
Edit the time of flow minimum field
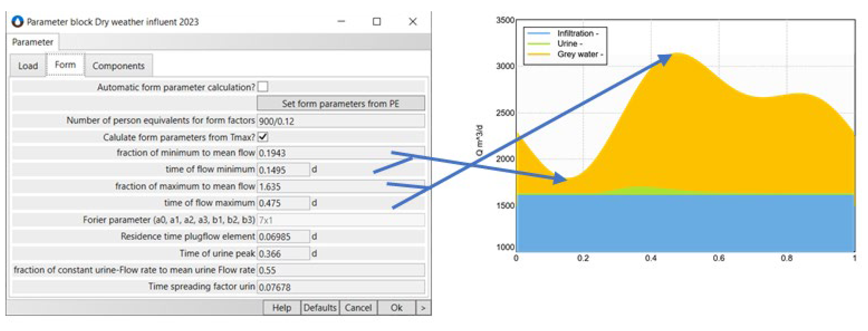[283, 170]
